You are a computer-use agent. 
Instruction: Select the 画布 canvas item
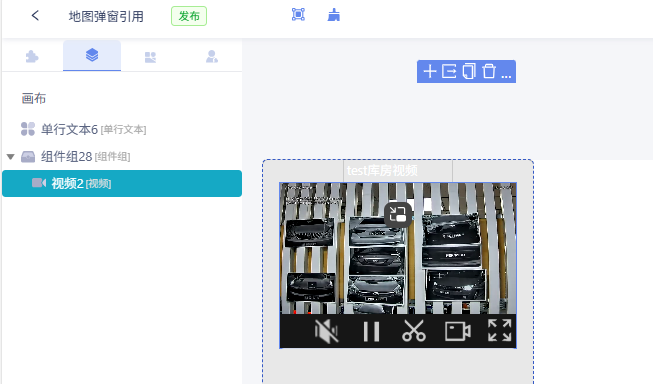pyautogui.click(x=34, y=99)
